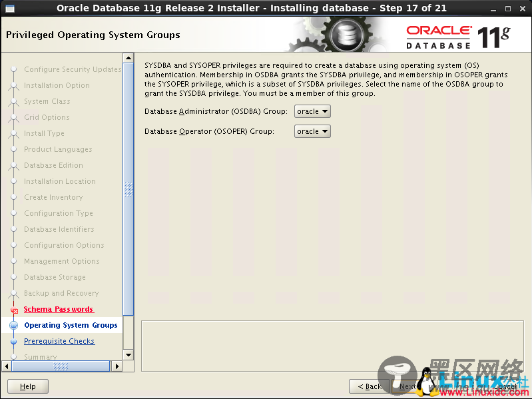Click the 'Configuration Type' step text
The image size is (532, 399).
[x=59, y=213]
